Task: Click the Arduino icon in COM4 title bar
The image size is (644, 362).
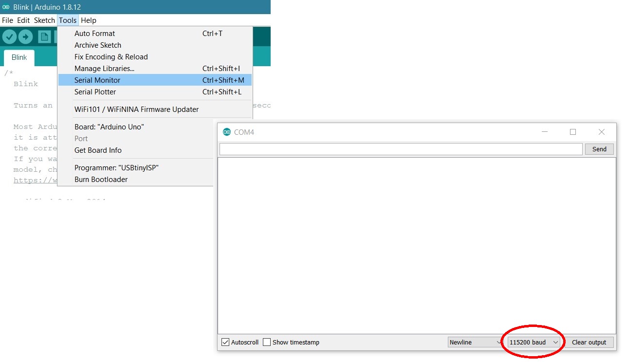Action: pyautogui.click(x=226, y=132)
